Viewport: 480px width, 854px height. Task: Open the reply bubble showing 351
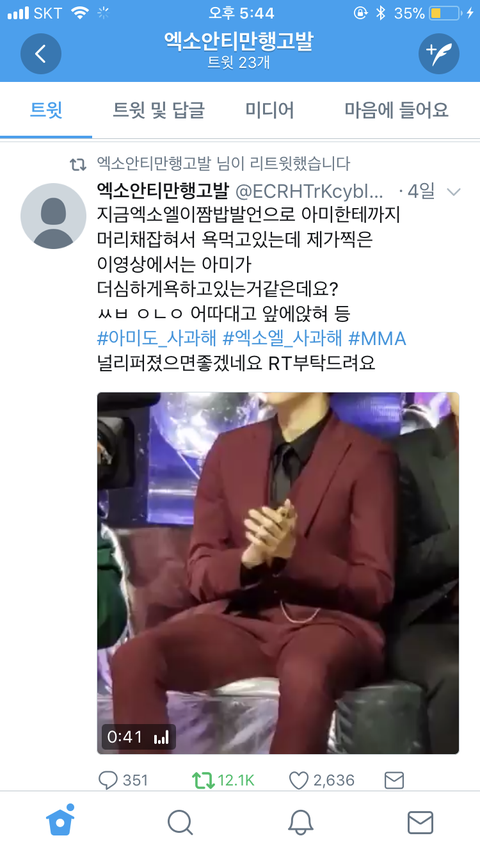[123, 780]
